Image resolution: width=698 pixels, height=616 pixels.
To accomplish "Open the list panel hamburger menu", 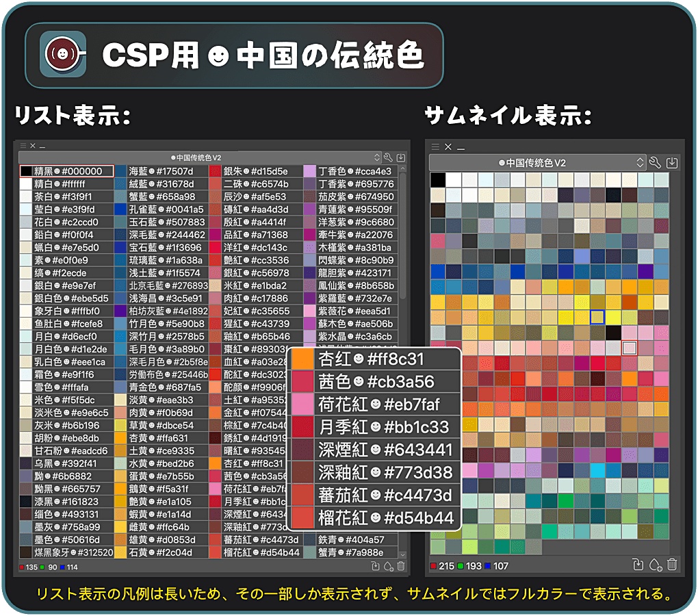I will tap(23, 146).
